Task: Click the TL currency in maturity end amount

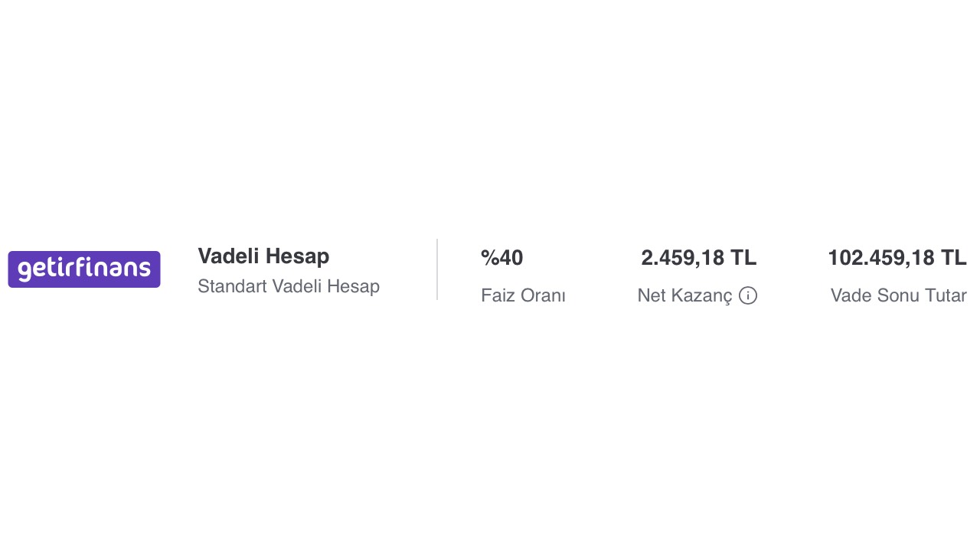Action: [x=953, y=259]
